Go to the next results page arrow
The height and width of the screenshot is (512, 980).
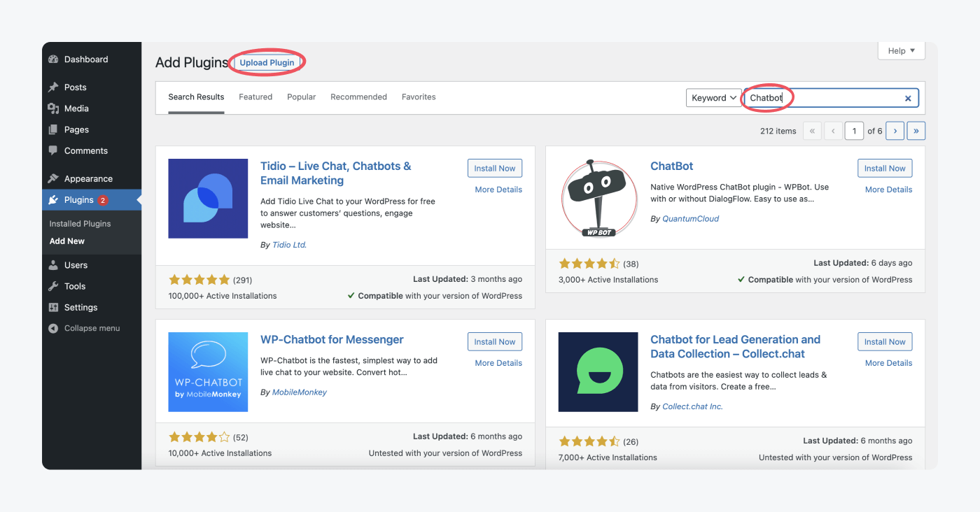coord(895,130)
